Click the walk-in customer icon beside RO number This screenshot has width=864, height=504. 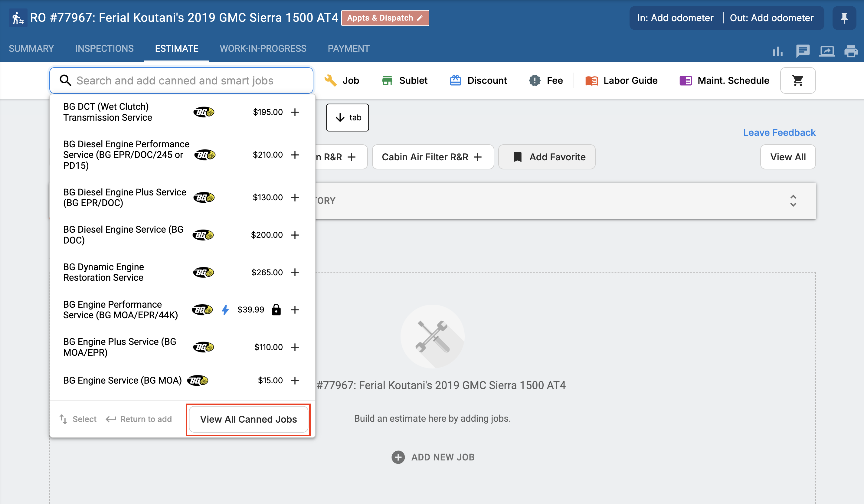(18, 18)
